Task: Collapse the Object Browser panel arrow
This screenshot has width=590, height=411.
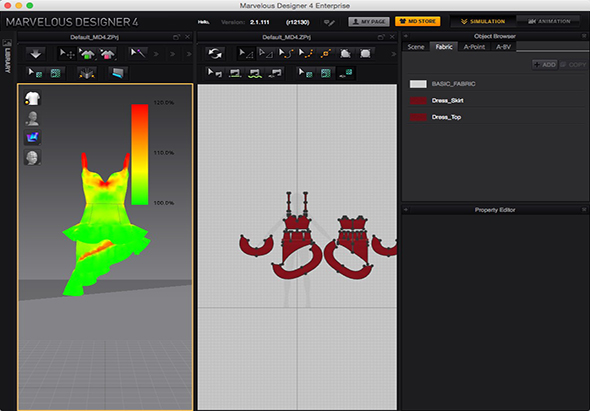Action: click(406, 36)
